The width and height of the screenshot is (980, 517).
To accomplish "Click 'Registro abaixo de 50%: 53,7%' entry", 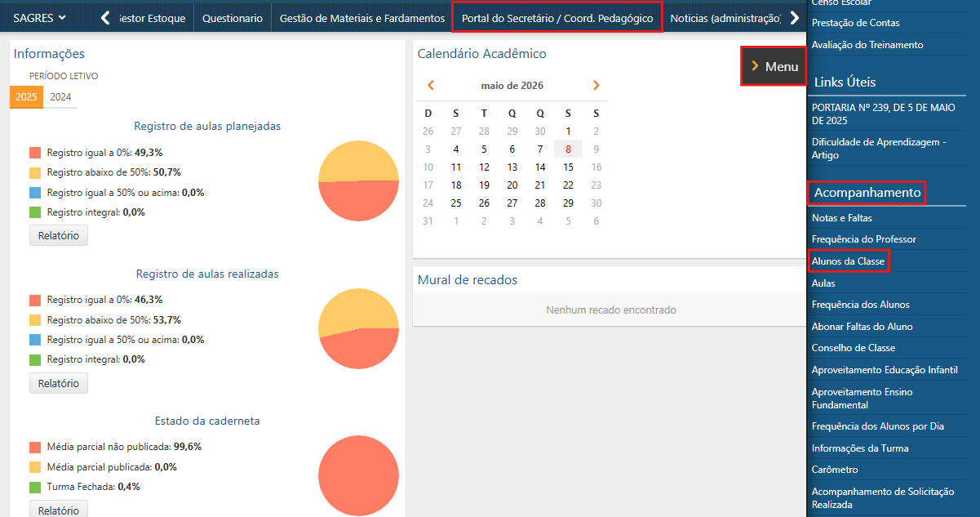I will 113,320.
